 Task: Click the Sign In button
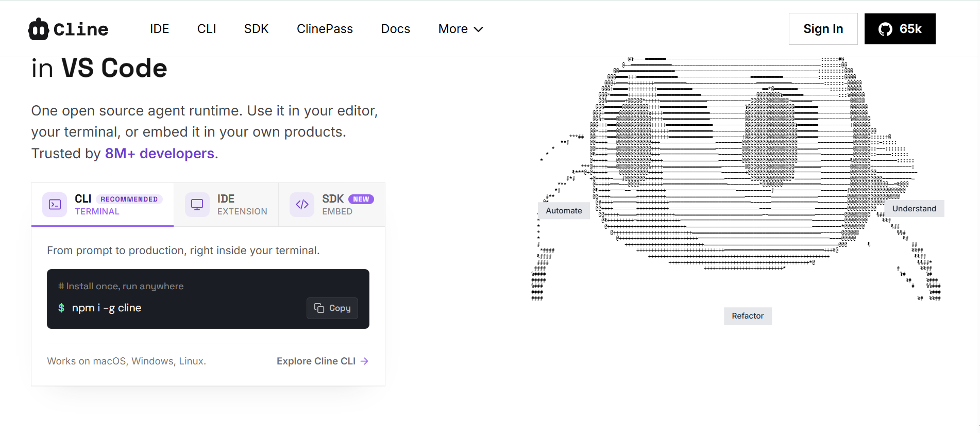[x=823, y=29]
